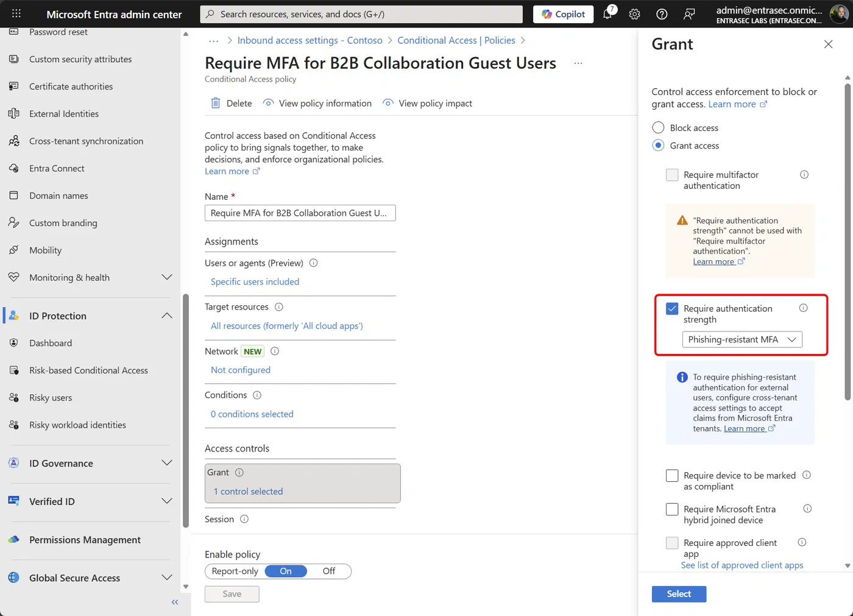853x616 pixels.
Task: Open the notifications bell icon
Action: point(607,14)
